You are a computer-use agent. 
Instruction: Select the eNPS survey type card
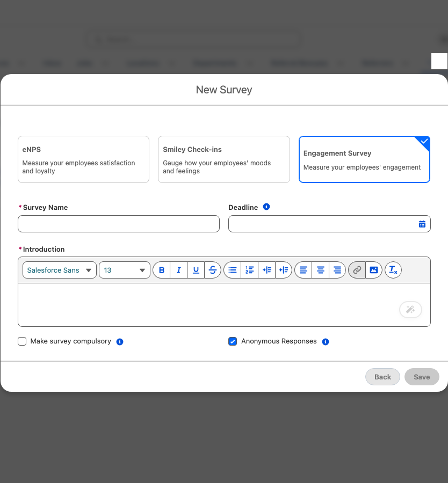point(84,159)
